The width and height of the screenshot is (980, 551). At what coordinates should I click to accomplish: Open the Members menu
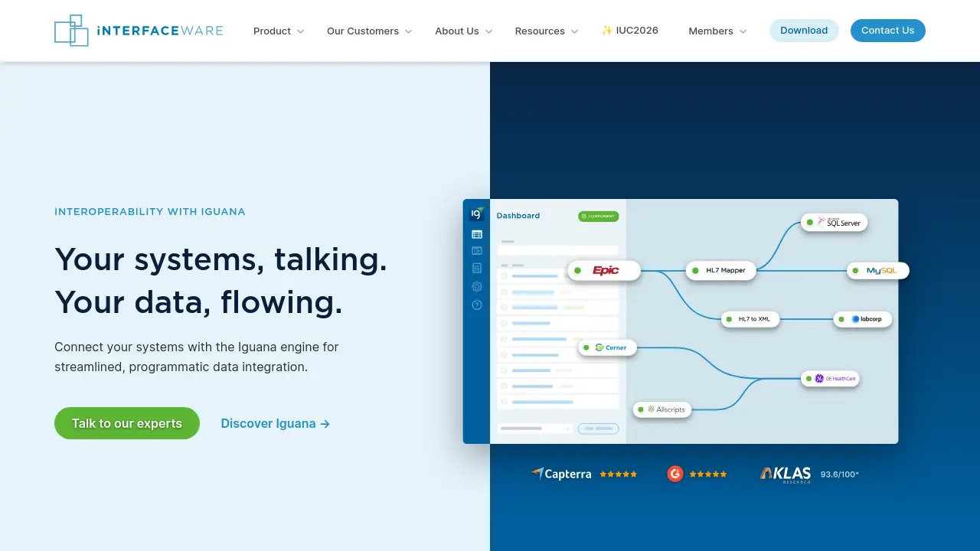(x=717, y=31)
